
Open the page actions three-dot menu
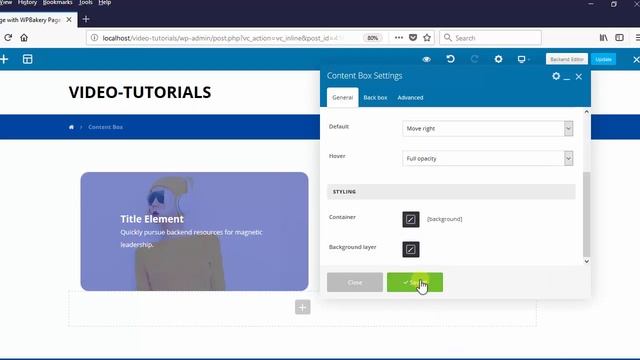point(399,38)
